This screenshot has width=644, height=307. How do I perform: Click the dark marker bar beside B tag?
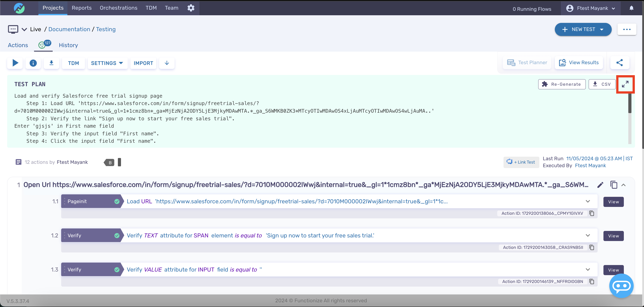click(119, 162)
